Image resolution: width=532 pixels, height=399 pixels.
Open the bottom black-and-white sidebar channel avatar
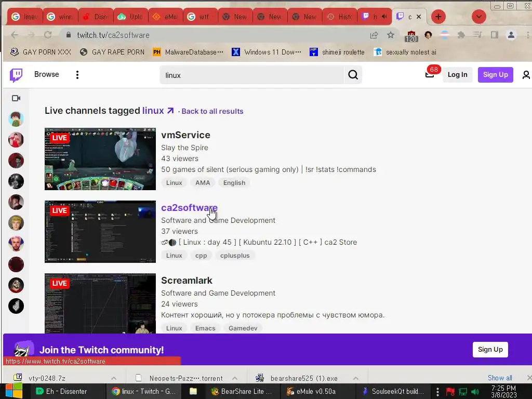pyautogui.click(x=16, y=306)
